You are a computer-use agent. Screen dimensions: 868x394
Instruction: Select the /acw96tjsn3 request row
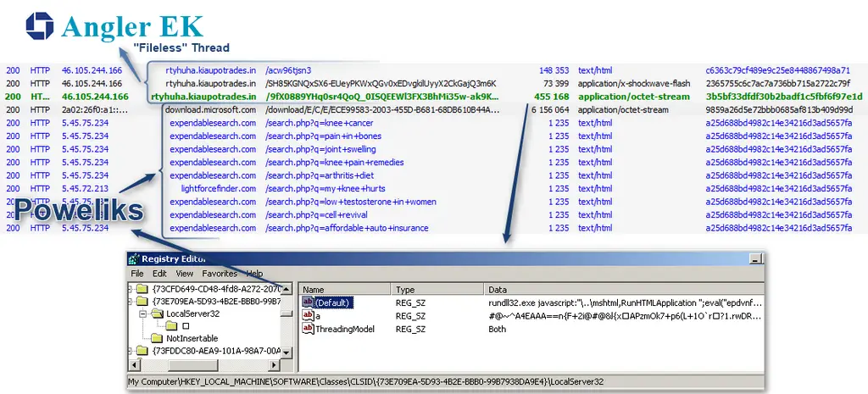434,70
